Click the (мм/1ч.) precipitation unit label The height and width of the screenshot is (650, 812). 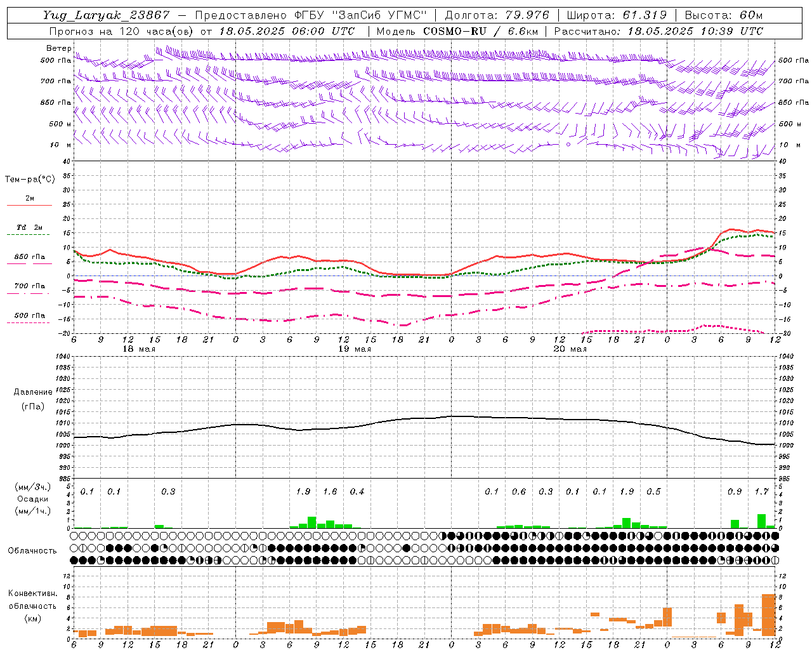click(x=32, y=510)
